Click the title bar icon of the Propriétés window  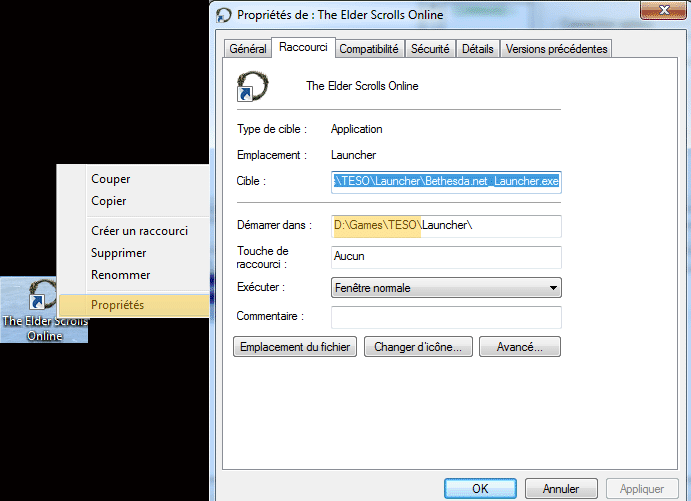pos(224,15)
